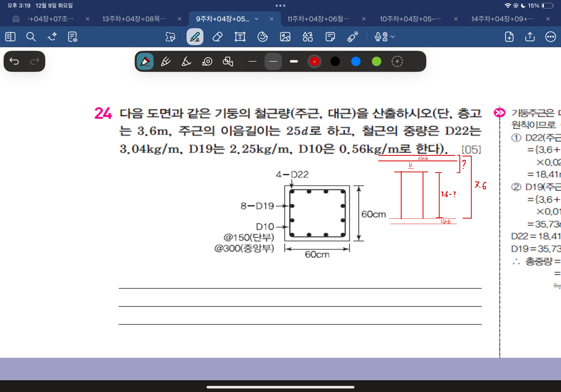Activate the laser pointer tool
Viewport: 561px width, 392px height.
point(353,37)
